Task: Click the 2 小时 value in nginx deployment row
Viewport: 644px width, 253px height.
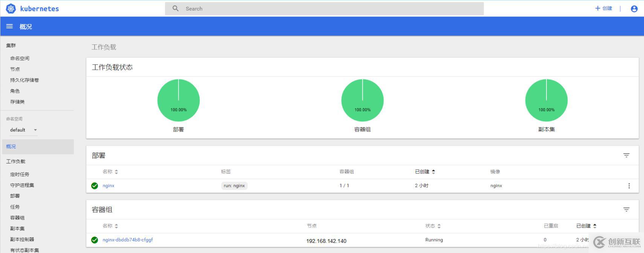Action: pos(422,186)
